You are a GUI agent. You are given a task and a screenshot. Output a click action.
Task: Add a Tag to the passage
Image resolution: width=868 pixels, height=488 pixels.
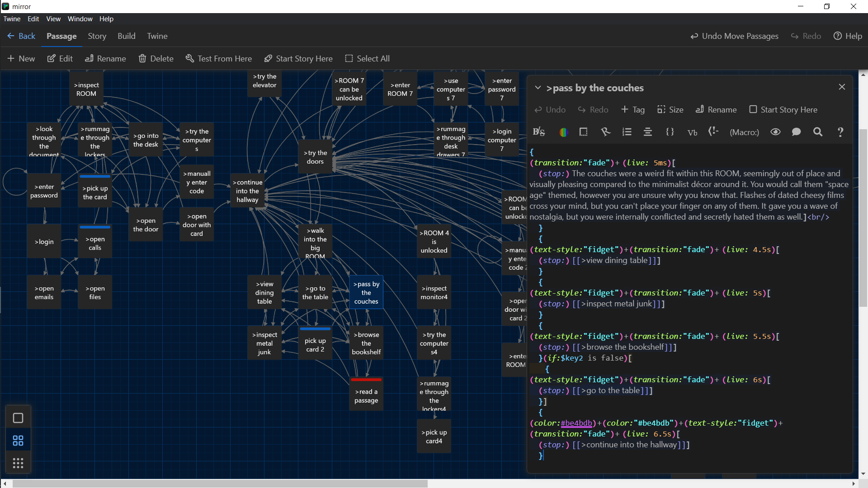point(633,109)
